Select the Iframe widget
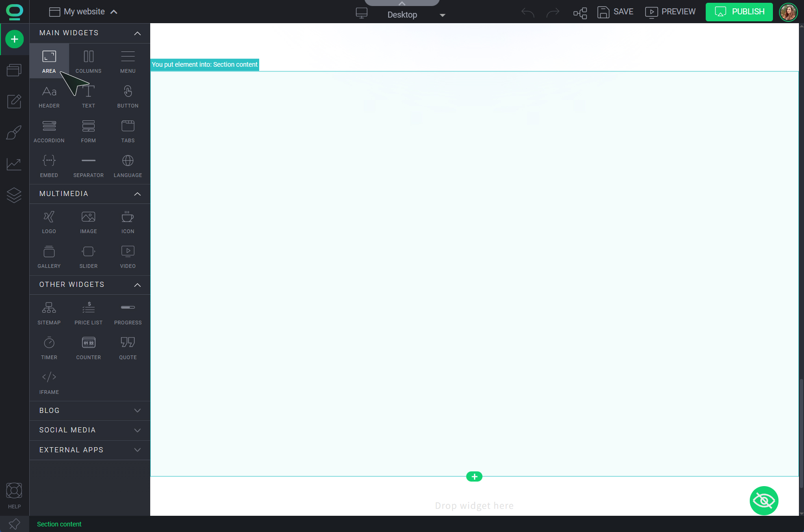Image resolution: width=804 pixels, height=532 pixels. 49,383
